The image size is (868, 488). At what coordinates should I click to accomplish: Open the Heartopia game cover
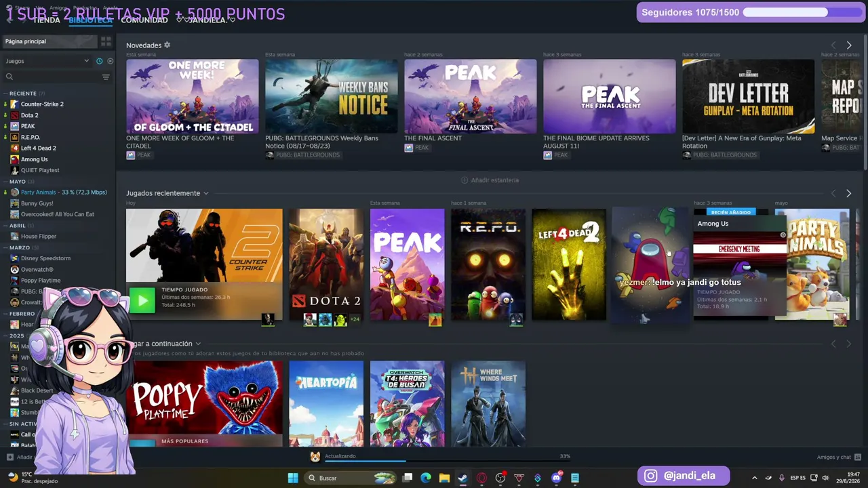326,403
